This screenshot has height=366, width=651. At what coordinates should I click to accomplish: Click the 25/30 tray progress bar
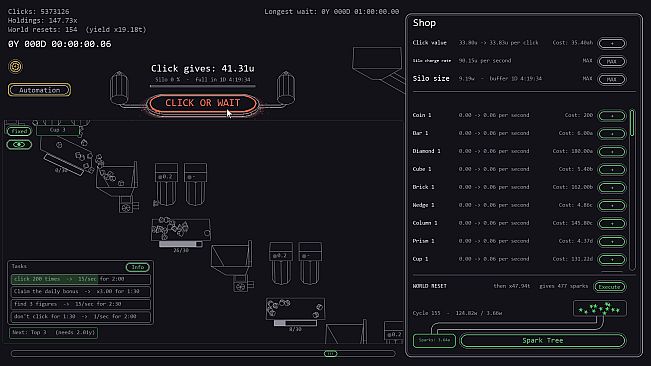tap(181, 244)
